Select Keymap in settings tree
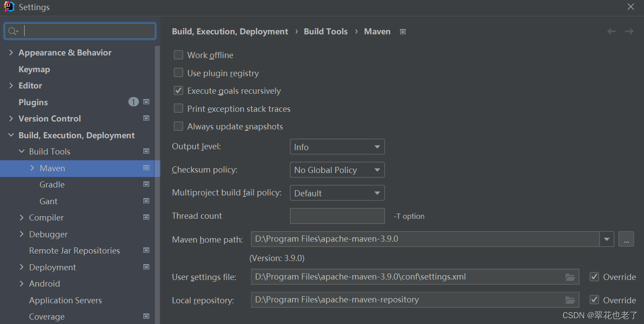The height and width of the screenshot is (324, 644). (x=34, y=69)
